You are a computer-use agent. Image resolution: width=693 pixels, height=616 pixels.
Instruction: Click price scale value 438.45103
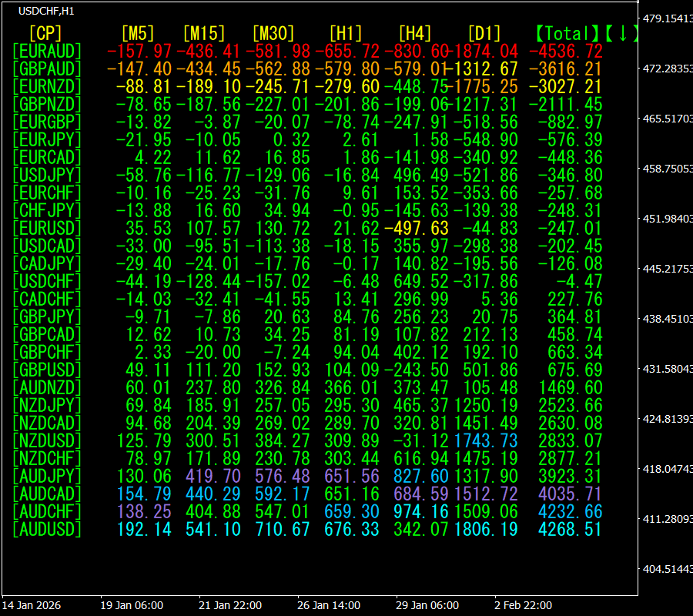coord(668,319)
